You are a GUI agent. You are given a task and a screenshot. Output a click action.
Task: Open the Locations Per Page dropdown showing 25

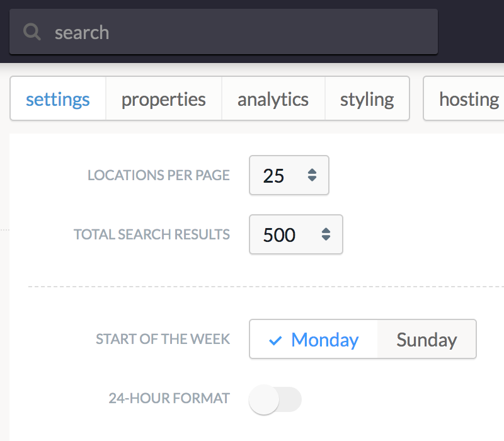(x=289, y=175)
